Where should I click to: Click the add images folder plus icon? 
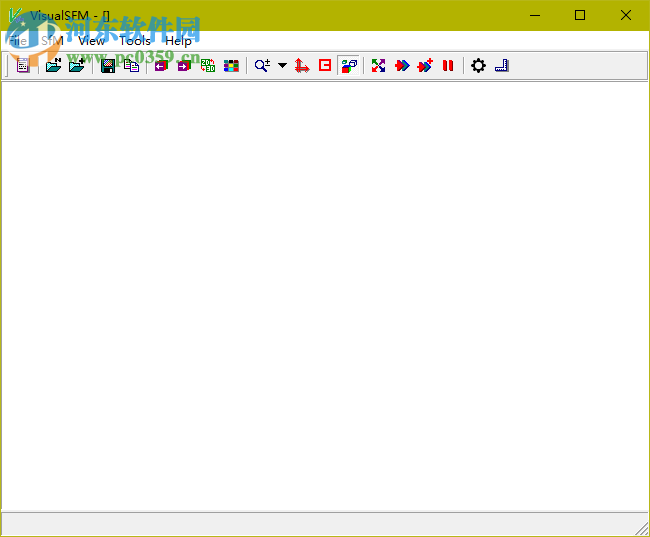[77, 66]
